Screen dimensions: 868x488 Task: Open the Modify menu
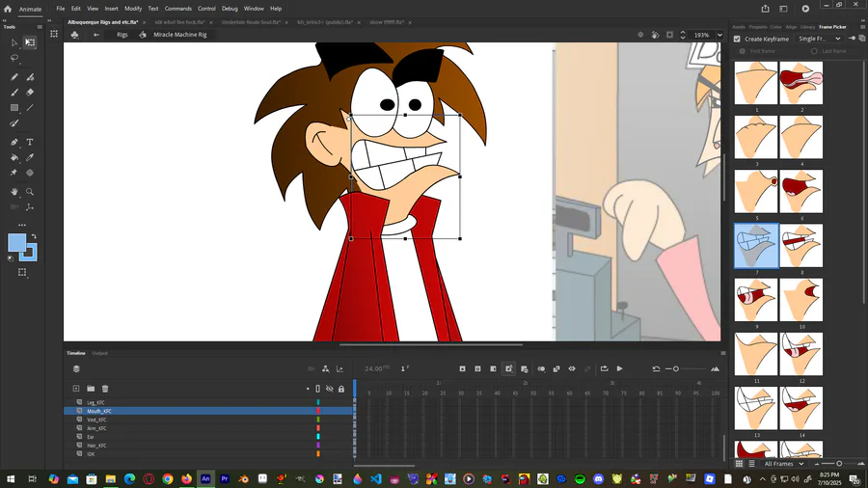[x=133, y=9]
